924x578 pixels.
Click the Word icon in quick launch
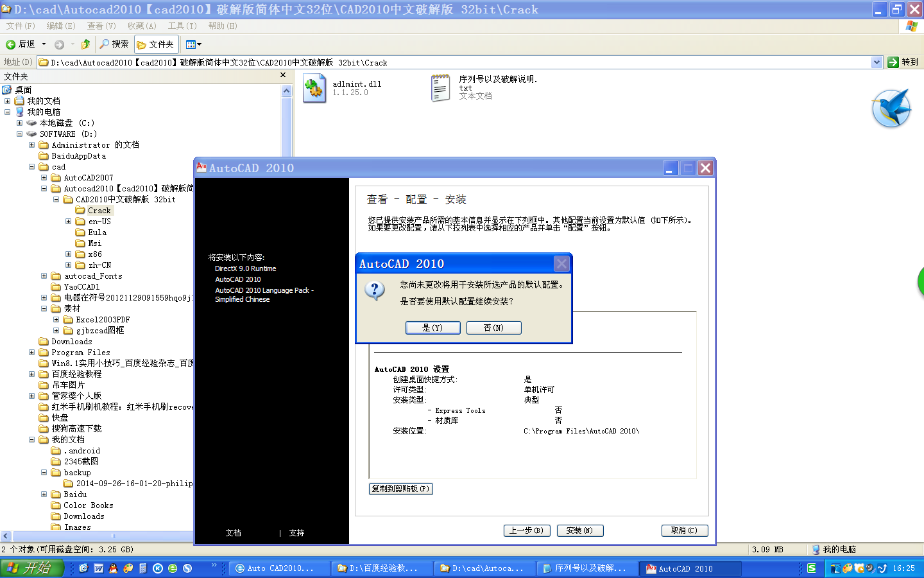click(x=99, y=568)
